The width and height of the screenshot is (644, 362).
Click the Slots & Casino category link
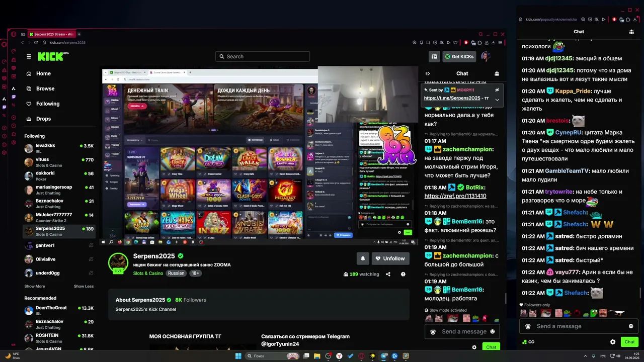[x=148, y=274]
